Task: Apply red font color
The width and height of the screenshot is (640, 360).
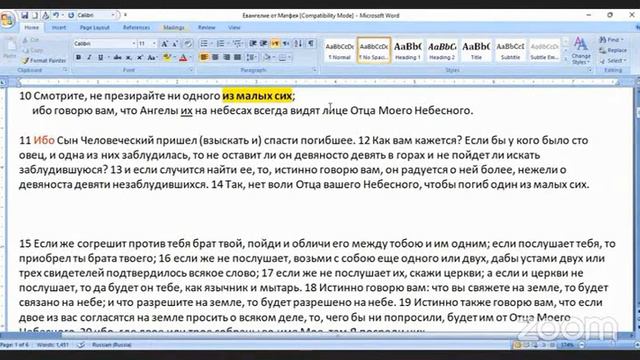Action: [183, 58]
